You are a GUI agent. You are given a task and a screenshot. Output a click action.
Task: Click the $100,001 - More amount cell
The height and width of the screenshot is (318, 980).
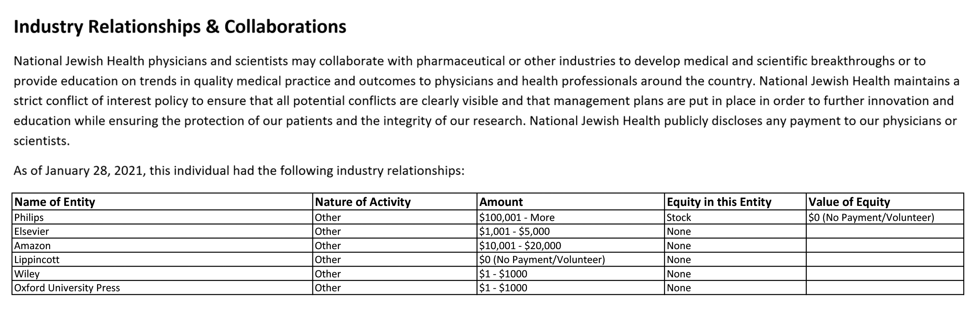517,217
